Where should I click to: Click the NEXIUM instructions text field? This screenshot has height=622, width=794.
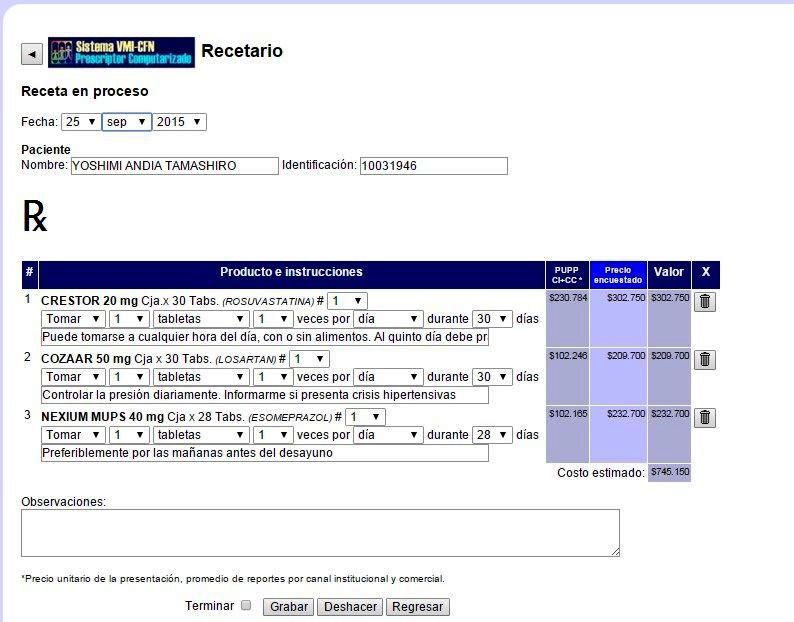click(x=265, y=453)
